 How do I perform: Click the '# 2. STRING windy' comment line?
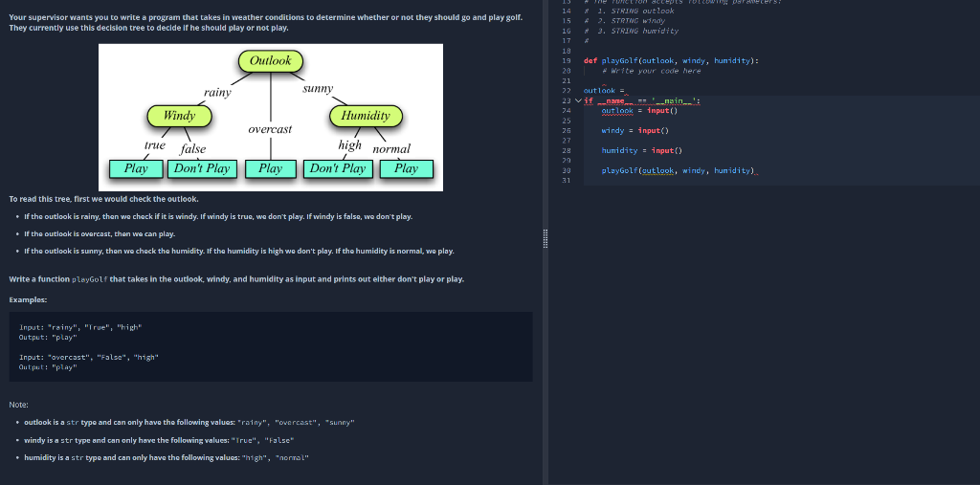tap(625, 21)
